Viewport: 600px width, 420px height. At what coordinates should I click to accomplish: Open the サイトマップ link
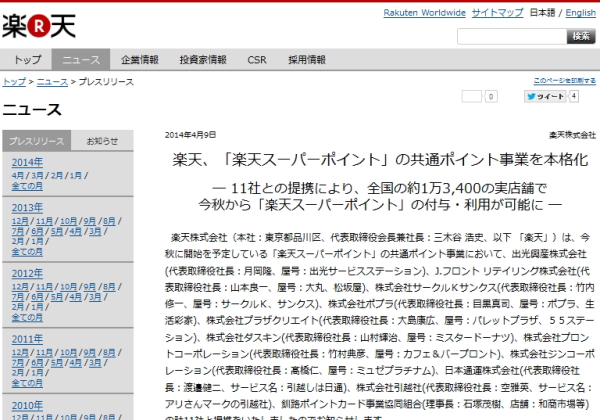point(497,12)
